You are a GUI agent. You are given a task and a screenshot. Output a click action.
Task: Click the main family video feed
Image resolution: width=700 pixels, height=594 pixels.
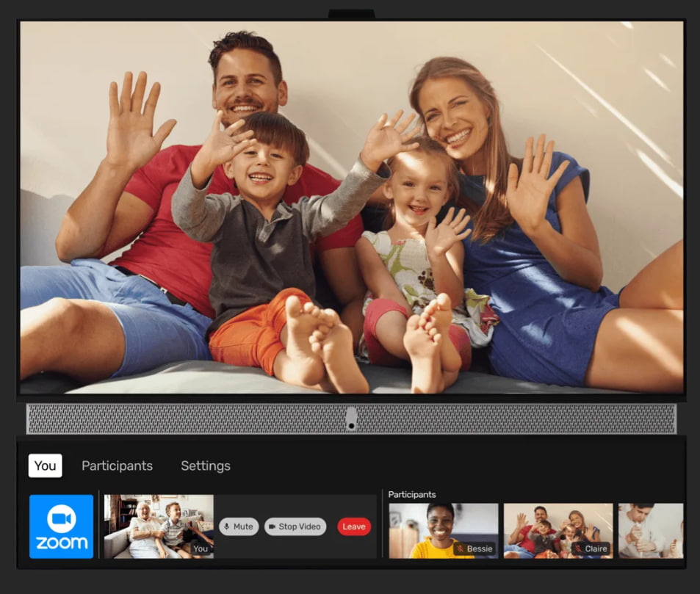click(x=351, y=207)
